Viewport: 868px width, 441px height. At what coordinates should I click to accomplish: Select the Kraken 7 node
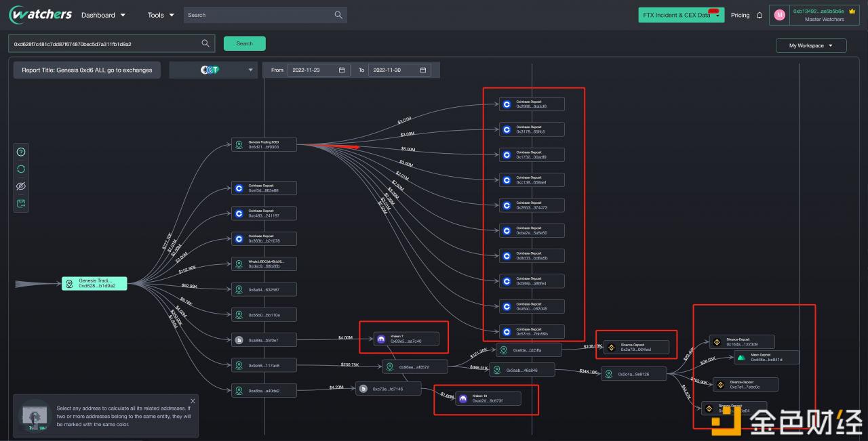click(x=406, y=339)
